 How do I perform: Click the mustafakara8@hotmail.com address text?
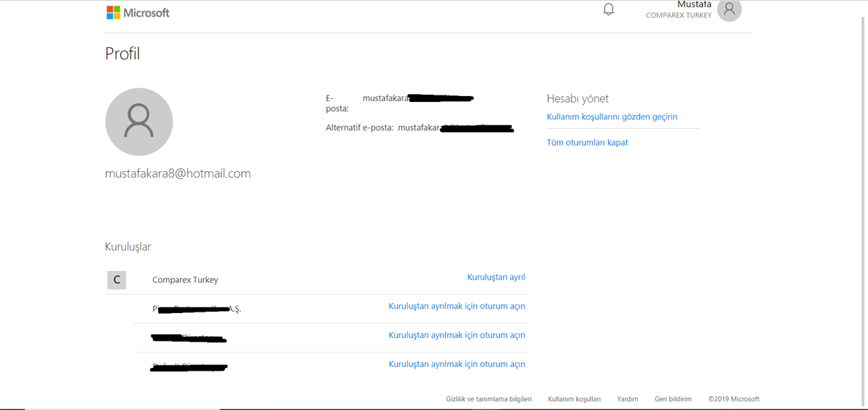point(178,174)
